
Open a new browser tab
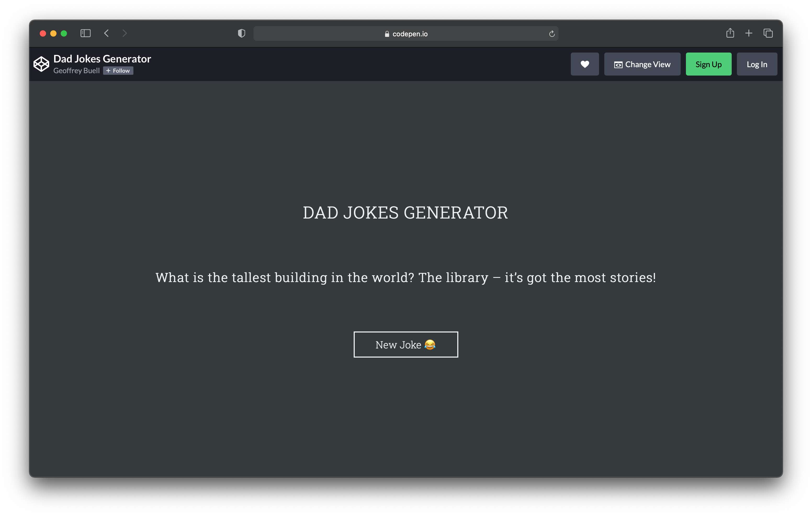coord(749,33)
